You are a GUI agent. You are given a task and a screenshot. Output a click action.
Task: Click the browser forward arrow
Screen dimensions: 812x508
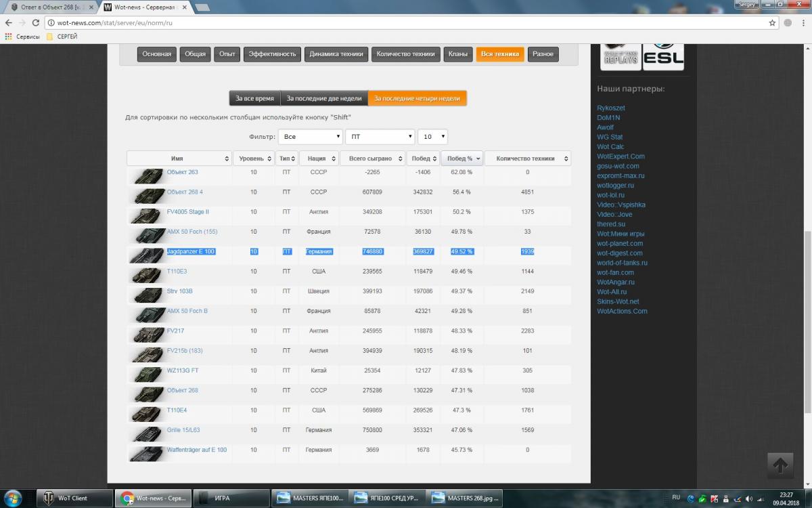coord(22,22)
